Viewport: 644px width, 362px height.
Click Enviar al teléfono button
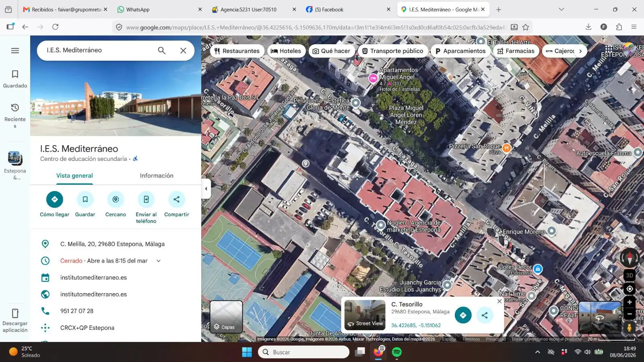(146, 208)
